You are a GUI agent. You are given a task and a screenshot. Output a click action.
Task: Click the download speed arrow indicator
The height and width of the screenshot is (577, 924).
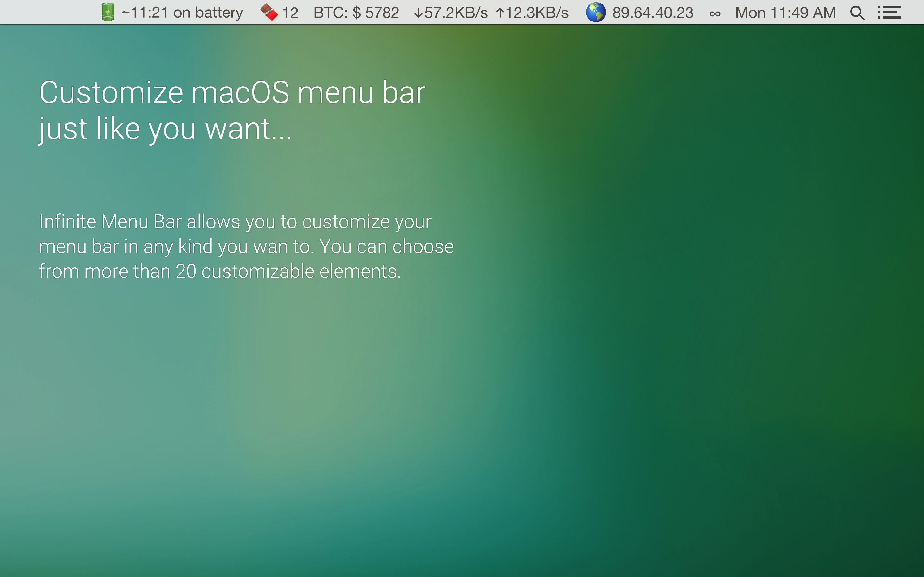(x=418, y=12)
